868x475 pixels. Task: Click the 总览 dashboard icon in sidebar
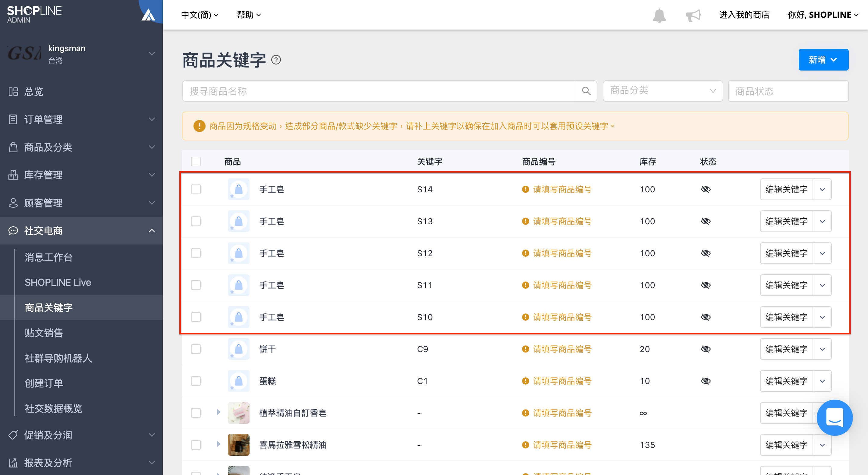click(x=13, y=92)
